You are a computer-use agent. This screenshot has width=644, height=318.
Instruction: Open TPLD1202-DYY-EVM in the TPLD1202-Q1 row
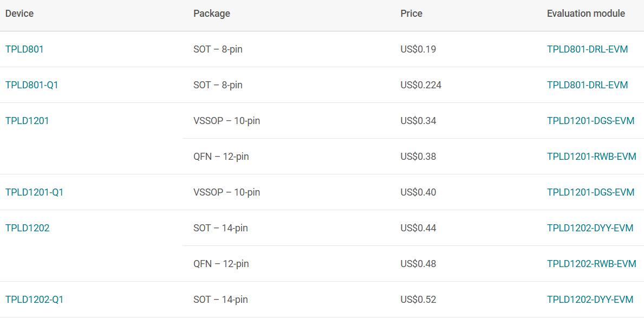click(x=590, y=300)
